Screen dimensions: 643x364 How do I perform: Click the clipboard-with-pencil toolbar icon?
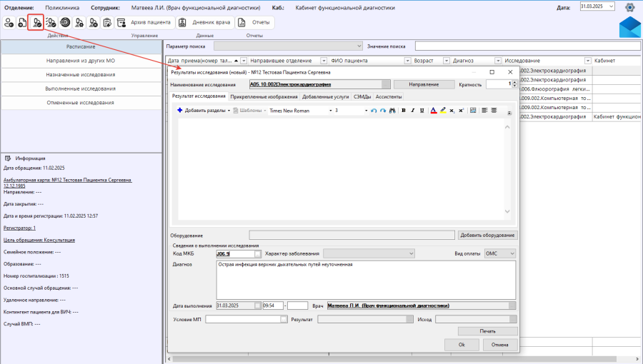tap(107, 23)
